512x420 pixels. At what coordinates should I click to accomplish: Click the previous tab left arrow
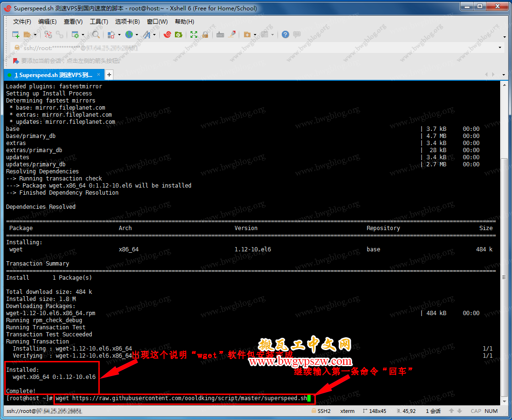(486, 75)
